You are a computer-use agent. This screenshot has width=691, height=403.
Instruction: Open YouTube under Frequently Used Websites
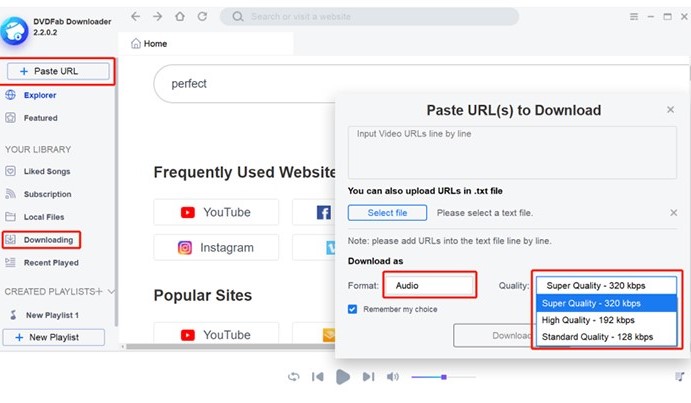click(x=216, y=212)
